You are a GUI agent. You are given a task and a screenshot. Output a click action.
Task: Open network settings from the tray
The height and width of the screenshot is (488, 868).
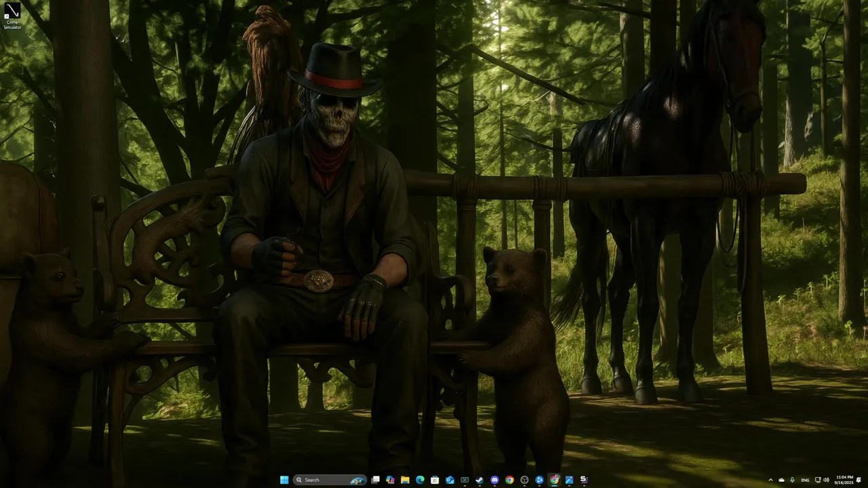pos(818,480)
